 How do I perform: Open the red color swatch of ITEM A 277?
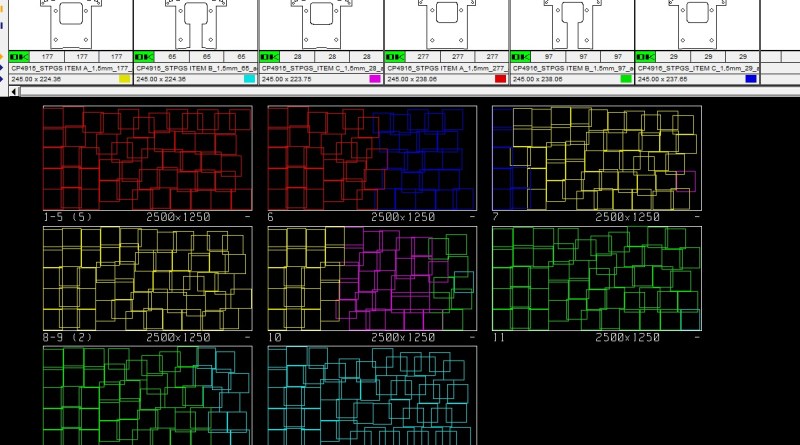pos(501,79)
